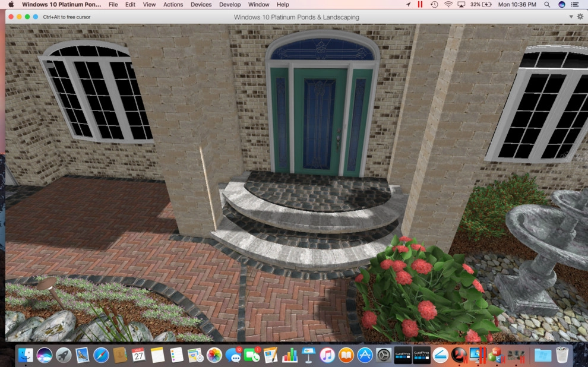Image resolution: width=588 pixels, height=367 pixels.
Task: Click the blue Coherence button in title bar
Action: [x=35, y=17]
